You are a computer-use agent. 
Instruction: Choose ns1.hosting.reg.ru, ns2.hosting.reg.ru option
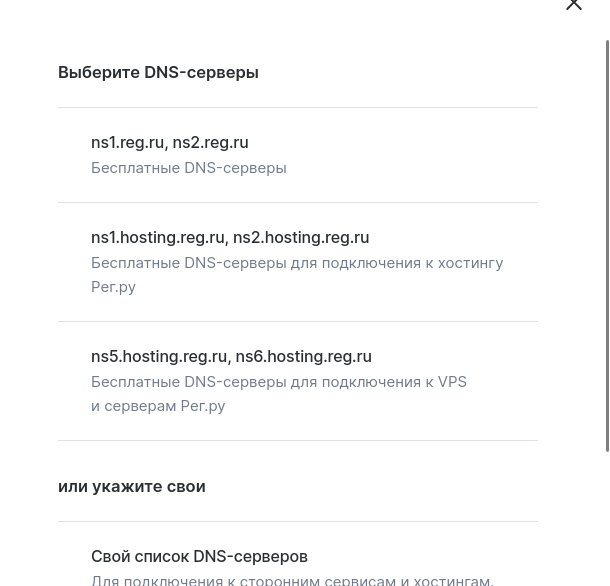click(297, 260)
